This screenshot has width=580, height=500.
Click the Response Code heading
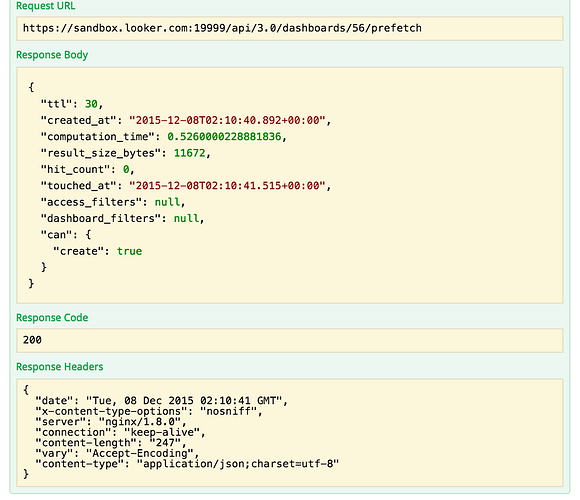click(52, 318)
